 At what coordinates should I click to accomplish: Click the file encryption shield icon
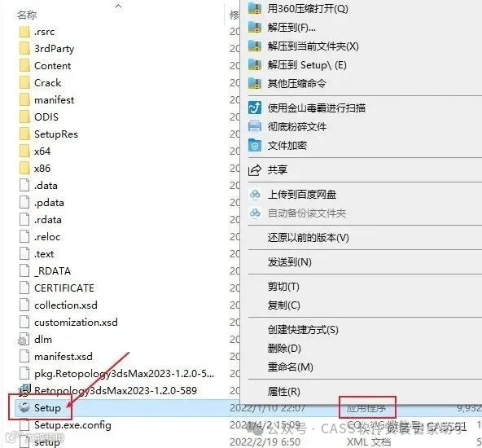coord(255,146)
